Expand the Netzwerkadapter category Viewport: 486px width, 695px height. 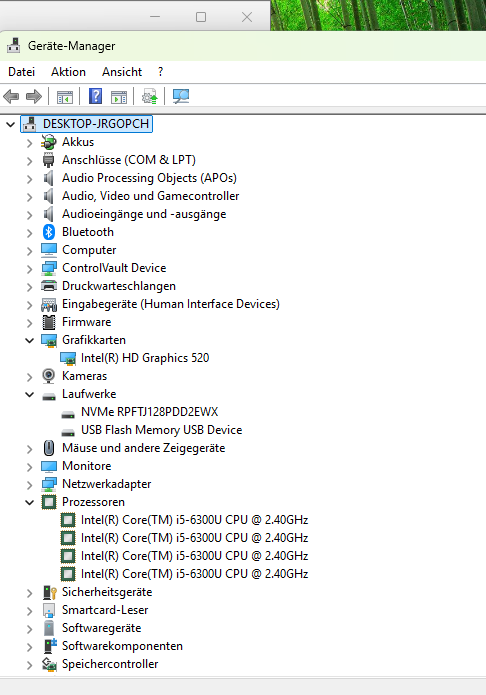29,485
